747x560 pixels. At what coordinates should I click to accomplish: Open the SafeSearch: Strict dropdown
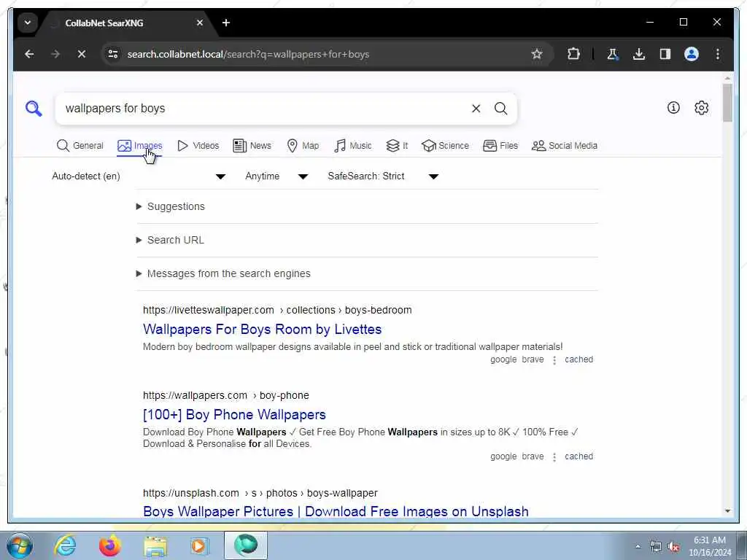pos(383,176)
